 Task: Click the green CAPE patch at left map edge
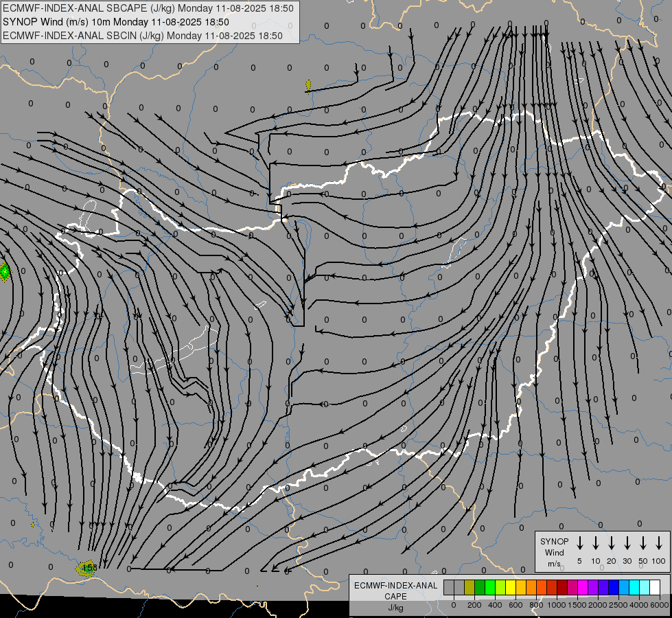coord(4,272)
